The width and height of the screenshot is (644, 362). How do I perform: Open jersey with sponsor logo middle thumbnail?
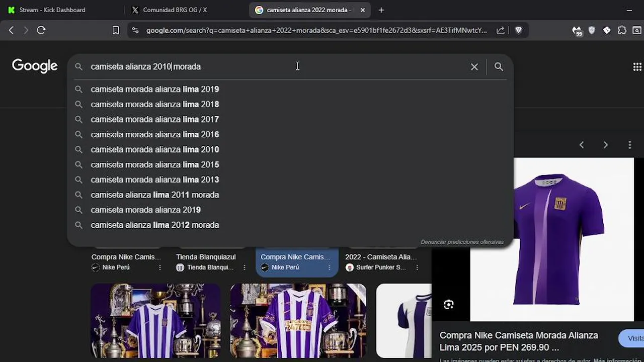[x=298, y=321]
